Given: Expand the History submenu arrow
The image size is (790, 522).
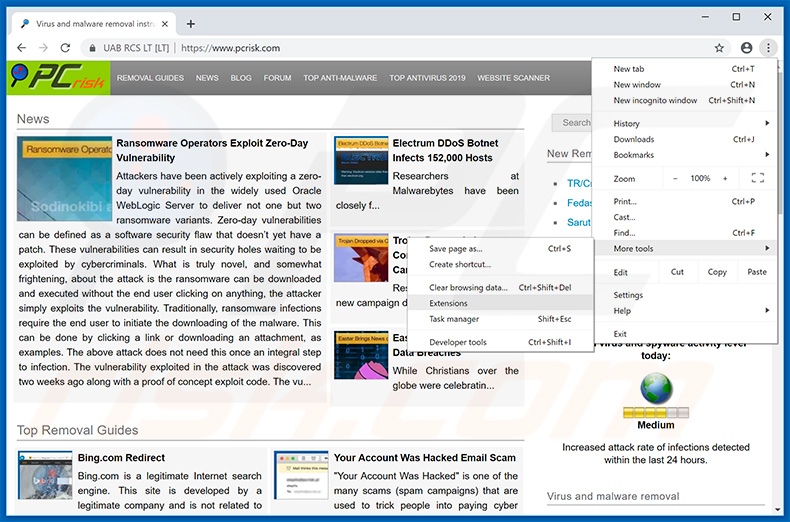Looking at the screenshot, I should point(767,123).
